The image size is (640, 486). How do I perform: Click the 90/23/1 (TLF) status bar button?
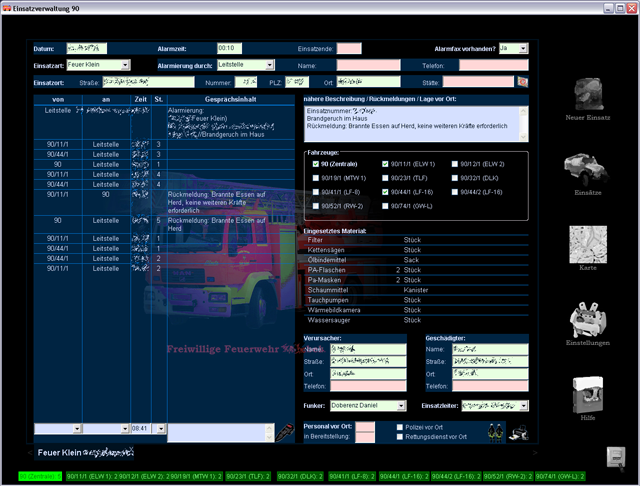click(248, 476)
